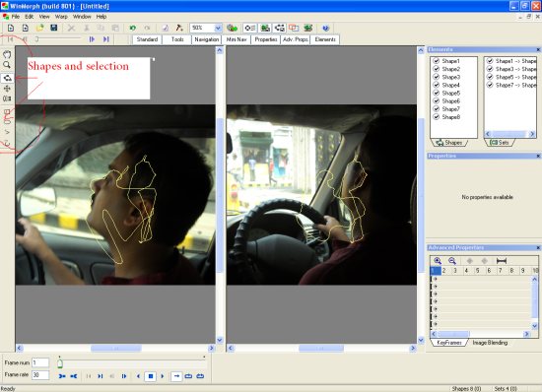Click the last loop mode icon in playback bar
The height and width of the screenshot is (392, 542).
tap(200, 376)
